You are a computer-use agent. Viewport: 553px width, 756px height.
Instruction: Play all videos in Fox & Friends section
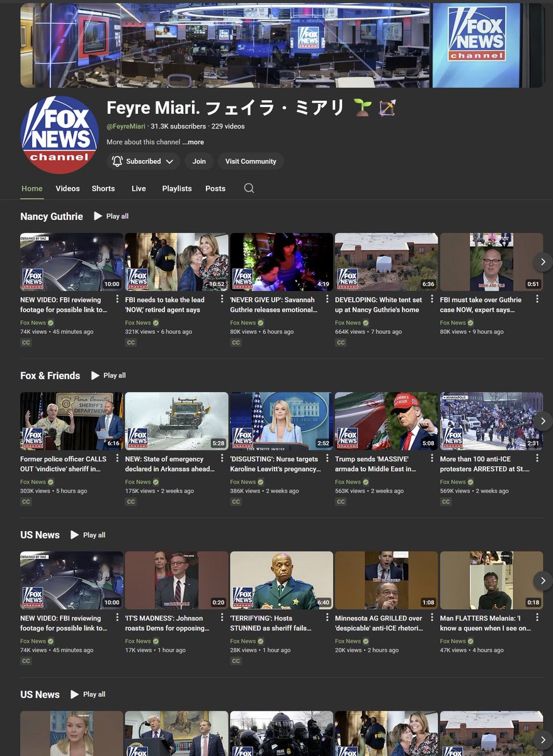point(108,375)
